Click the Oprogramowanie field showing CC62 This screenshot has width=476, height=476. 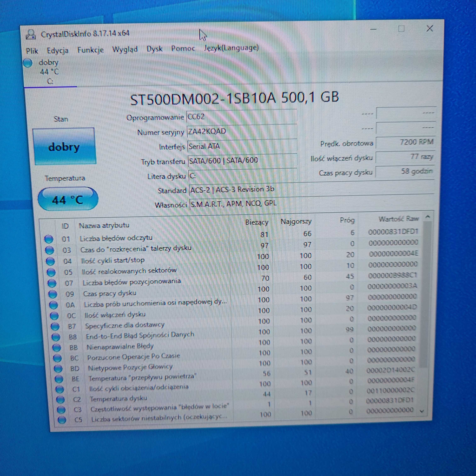(x=241, y=116)
